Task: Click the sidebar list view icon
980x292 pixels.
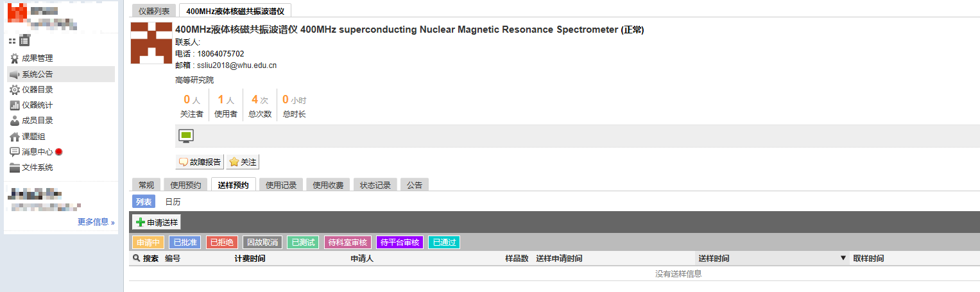Action: [x=24, y=40]
